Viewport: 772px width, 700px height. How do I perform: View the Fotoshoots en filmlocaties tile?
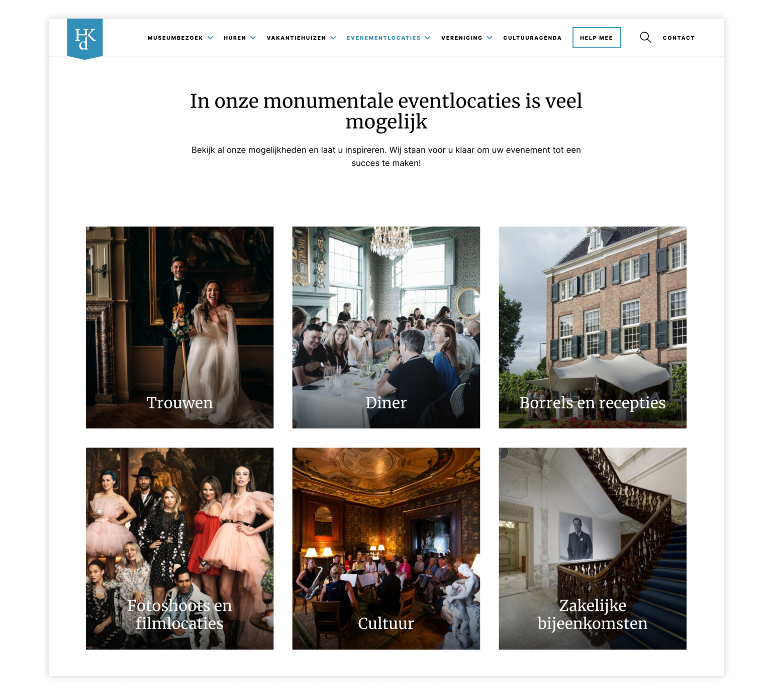point(180,549)
